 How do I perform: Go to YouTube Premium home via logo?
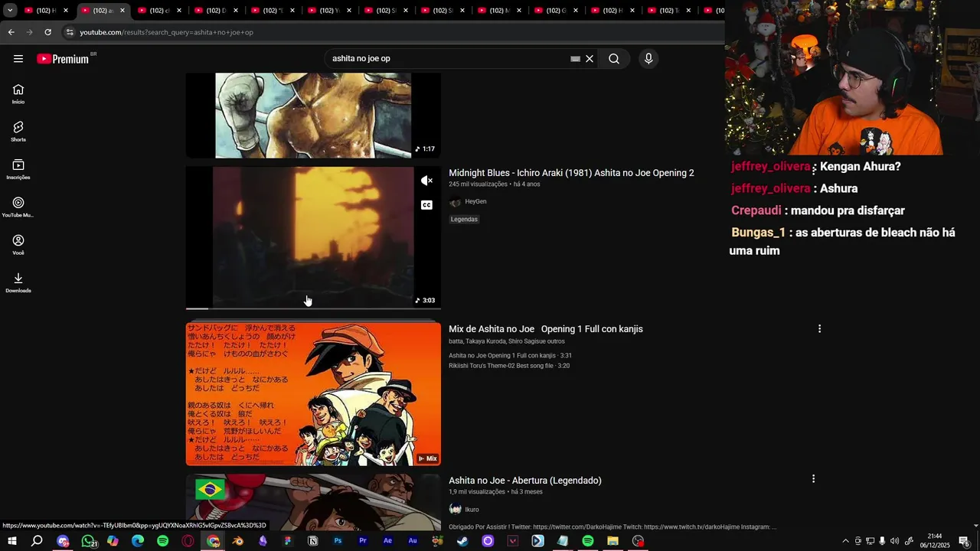coord(63,59)
